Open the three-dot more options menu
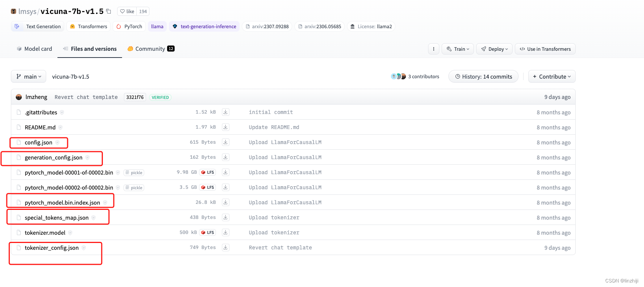The image size is (644, 287). [x=434, y=49]
